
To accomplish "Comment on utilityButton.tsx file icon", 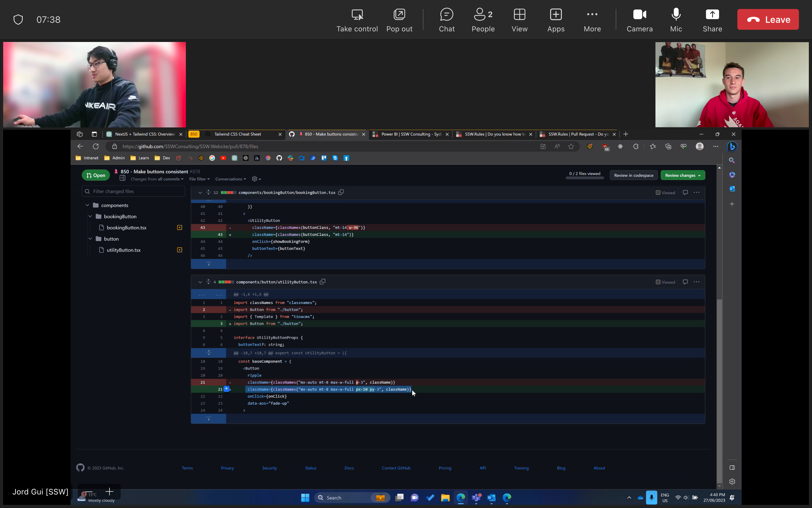I will [x=685, y=282].
